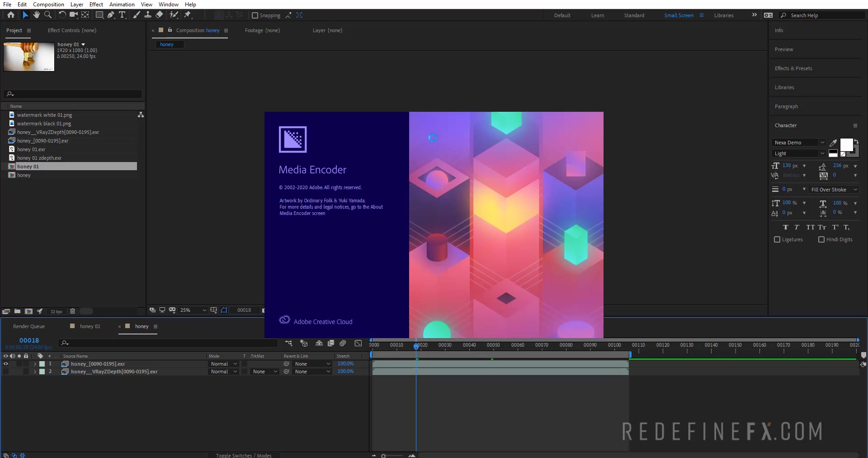Image resolution: width=868 pixels, height=458 pixels.
Task: Enable the Snapping checkbox
Action: coord(255,15)
